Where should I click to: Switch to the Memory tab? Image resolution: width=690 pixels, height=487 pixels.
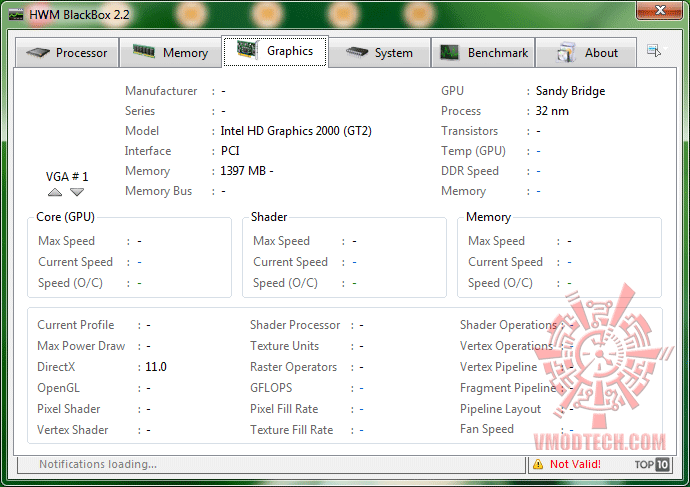(170, 53)
